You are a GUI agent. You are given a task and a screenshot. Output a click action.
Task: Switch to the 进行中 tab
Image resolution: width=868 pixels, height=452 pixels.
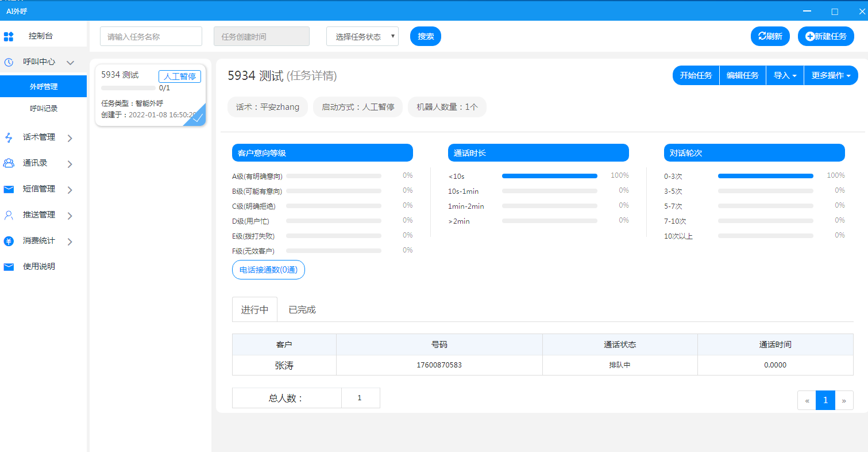[x=254, y=309]
